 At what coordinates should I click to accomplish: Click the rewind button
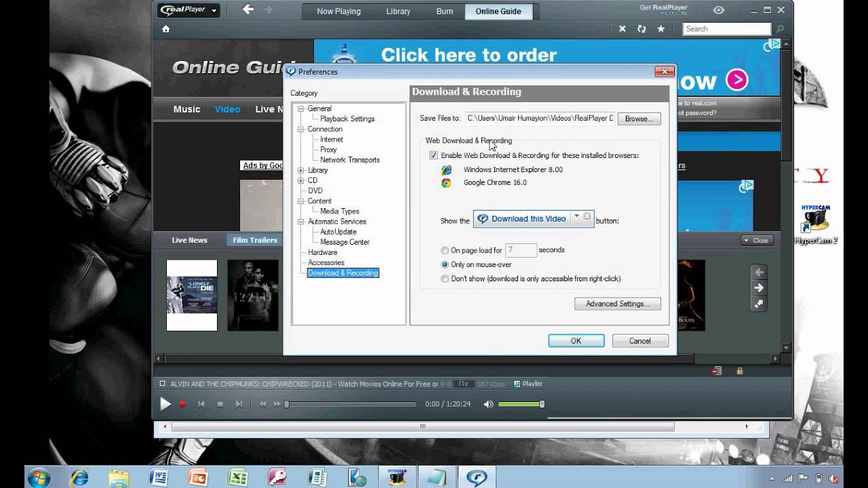pos(262,404)
